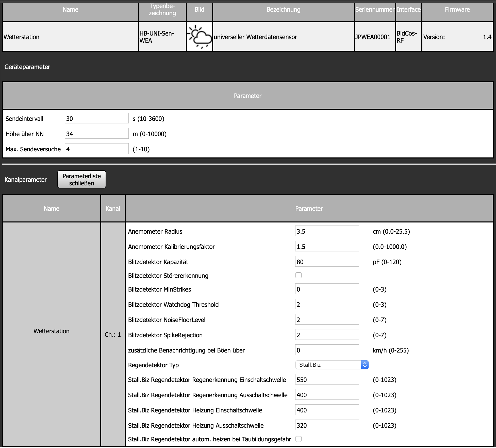Click the Blitzdetektor Kapazität input
496x448 pixels.
(327, 262)
